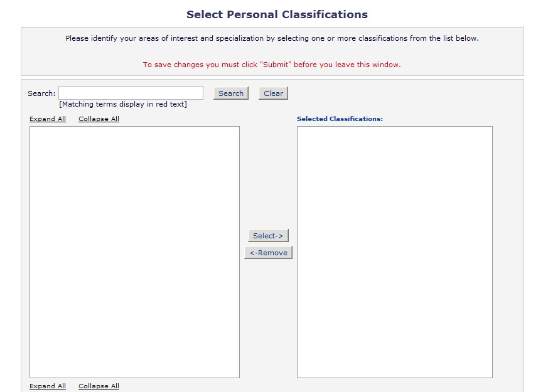
Task: Click the top Collapse All link
Action: (99, 119)
